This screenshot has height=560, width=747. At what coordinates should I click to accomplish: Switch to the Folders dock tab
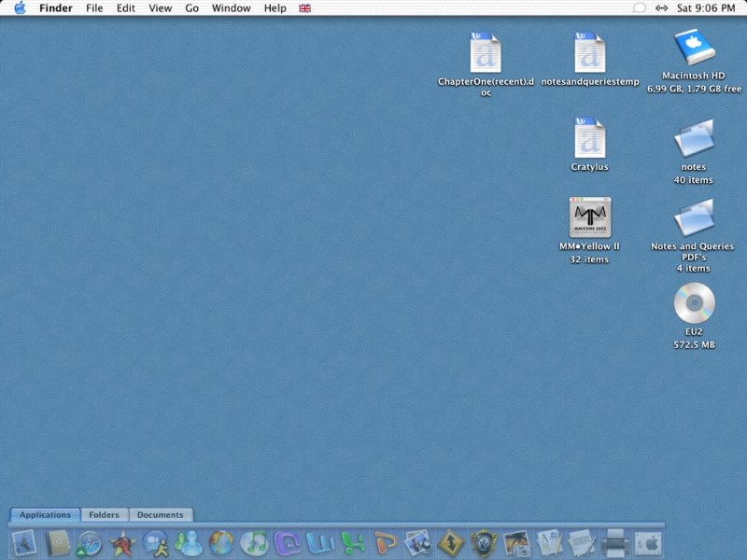click(104, 515)
